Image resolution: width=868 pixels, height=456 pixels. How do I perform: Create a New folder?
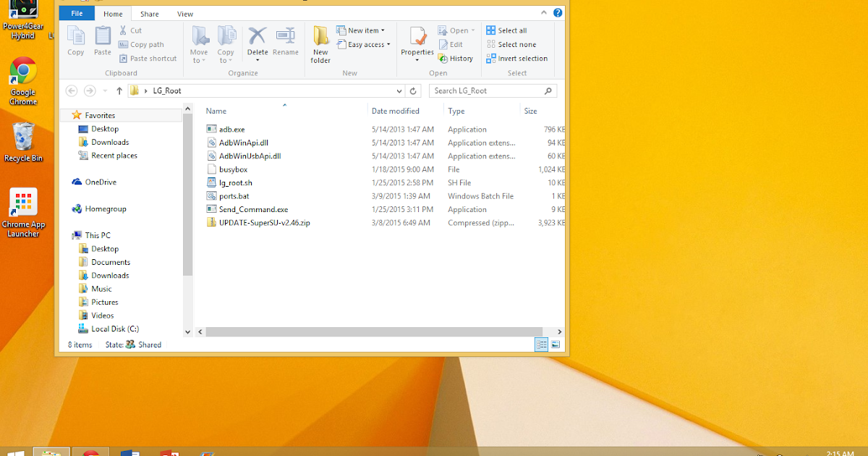click(320, 45)
